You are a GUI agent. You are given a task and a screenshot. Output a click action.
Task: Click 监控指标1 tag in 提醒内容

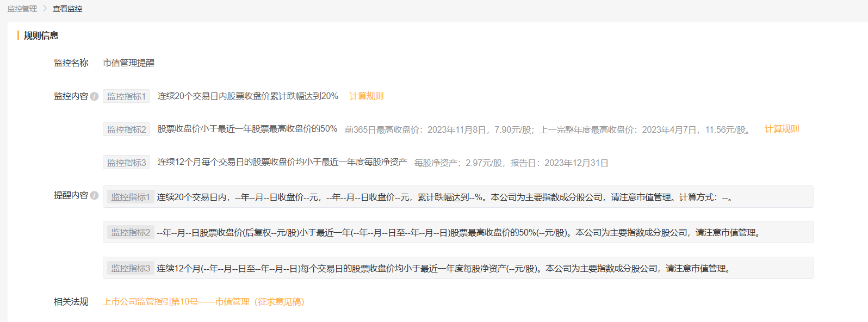pyautogui.click(x=131, y=197)
